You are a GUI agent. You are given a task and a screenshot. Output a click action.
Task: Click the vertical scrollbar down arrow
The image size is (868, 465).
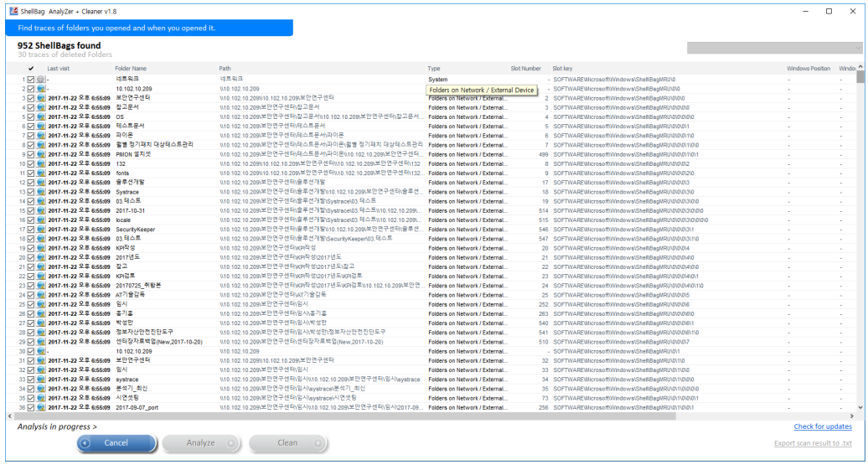click(860, 407)
